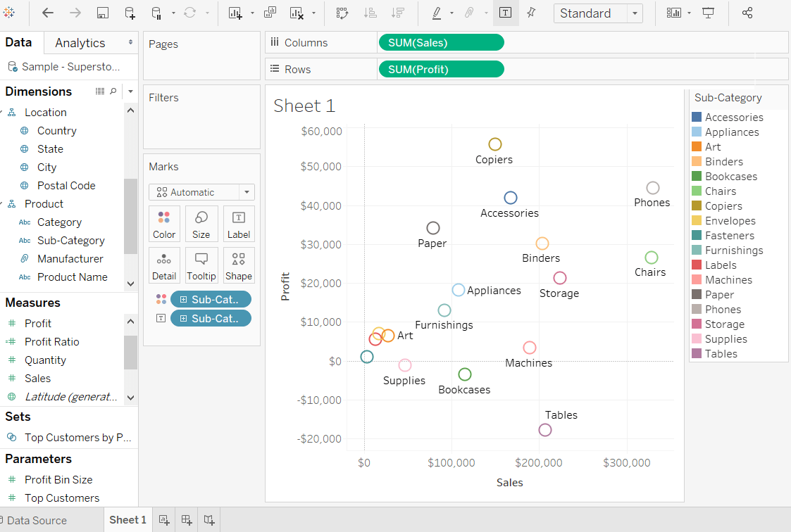This screenshot has height=532, width=791.
Task: Save the workbook using the disk icon
Action: [x=102, y=13]
